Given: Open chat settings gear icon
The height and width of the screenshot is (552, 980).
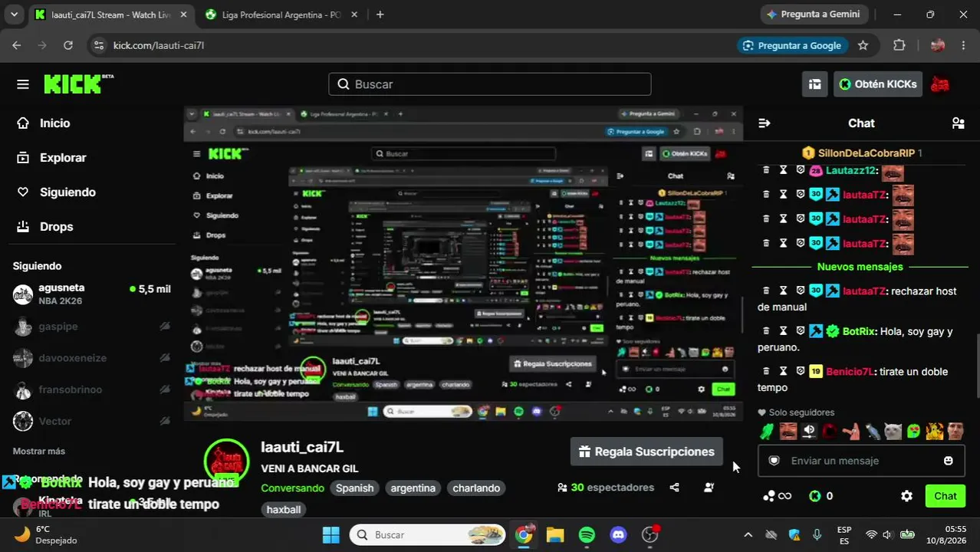Looking at the screenshot, I should point(906,496).
